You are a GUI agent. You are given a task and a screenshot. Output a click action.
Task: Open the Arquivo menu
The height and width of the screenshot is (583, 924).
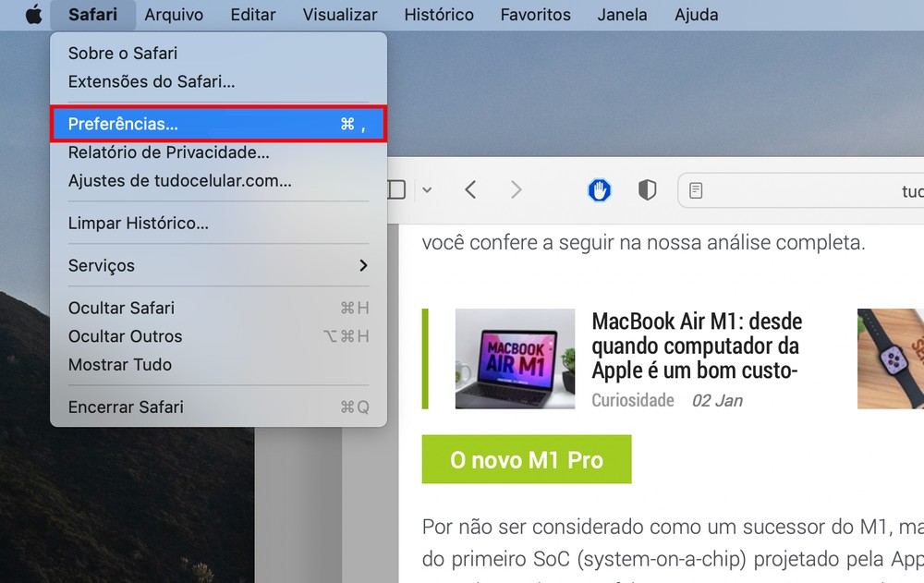coord(174,15)
